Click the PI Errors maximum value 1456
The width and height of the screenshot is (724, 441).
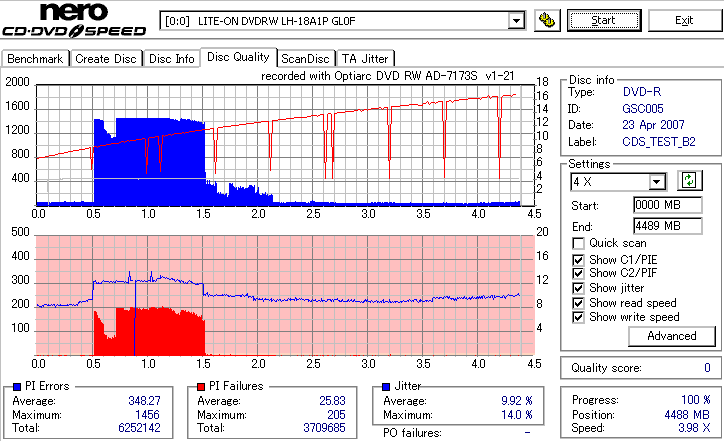[x=147, y=415]
